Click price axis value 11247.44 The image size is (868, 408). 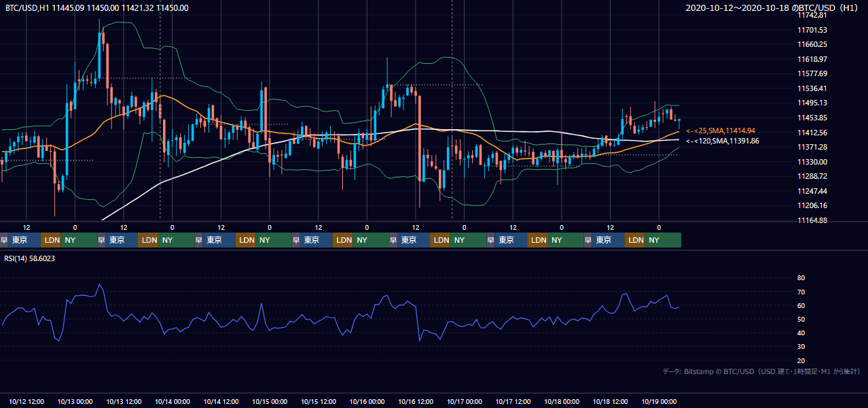point(812,191)
